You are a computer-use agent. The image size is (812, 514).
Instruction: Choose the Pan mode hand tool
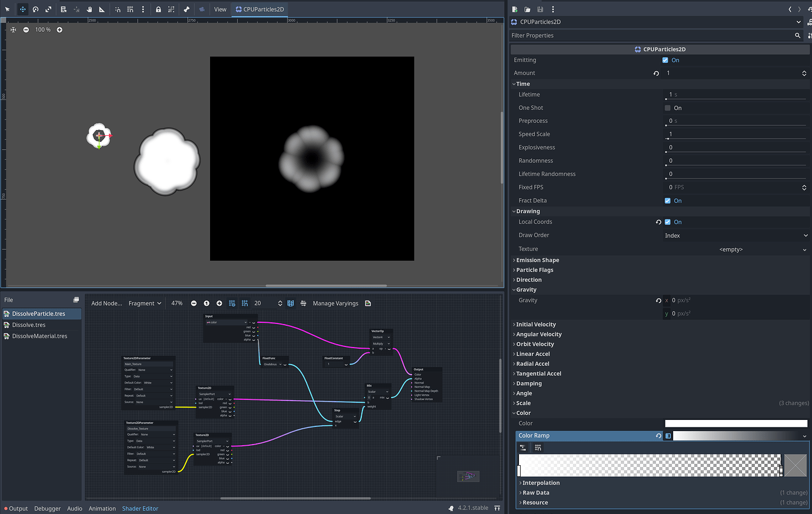pos(89,9)
